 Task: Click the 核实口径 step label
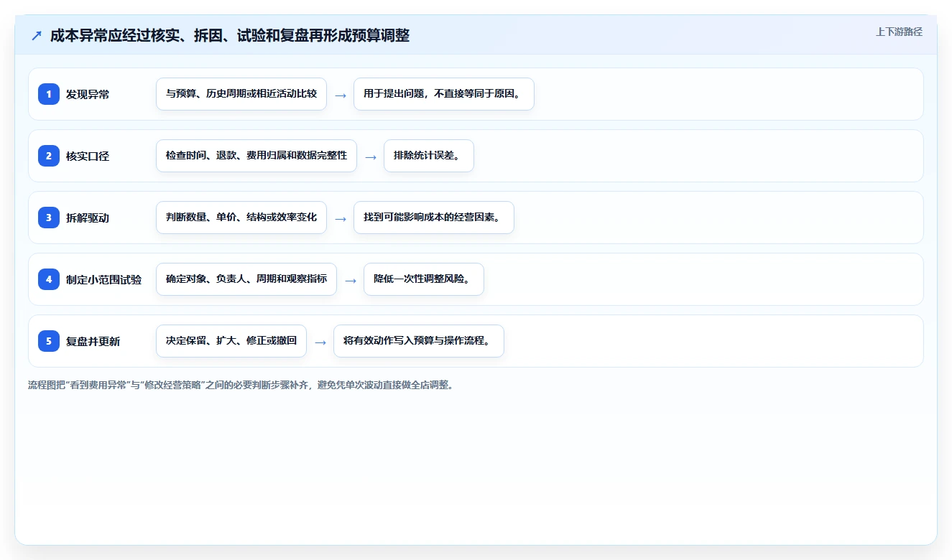click(88, 156)
